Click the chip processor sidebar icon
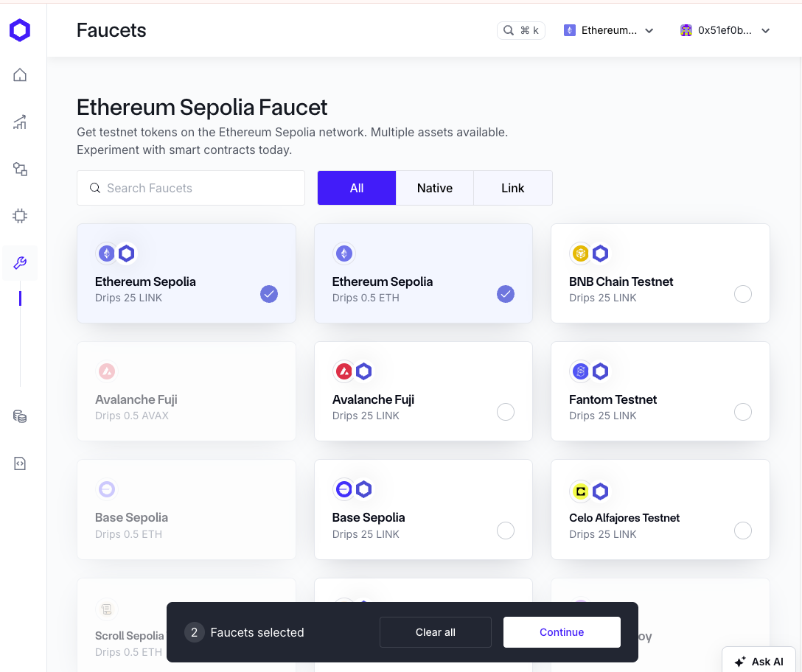802x672 pixels. pos(20,216)
